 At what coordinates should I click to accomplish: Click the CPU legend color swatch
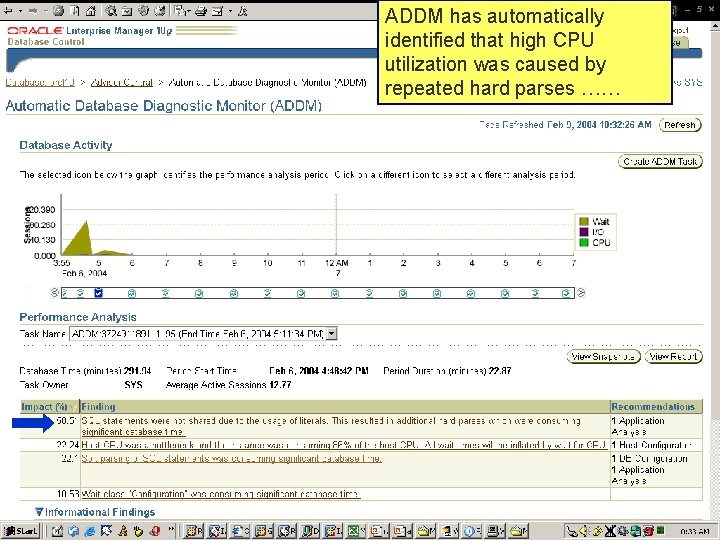[x=584, y=242]
